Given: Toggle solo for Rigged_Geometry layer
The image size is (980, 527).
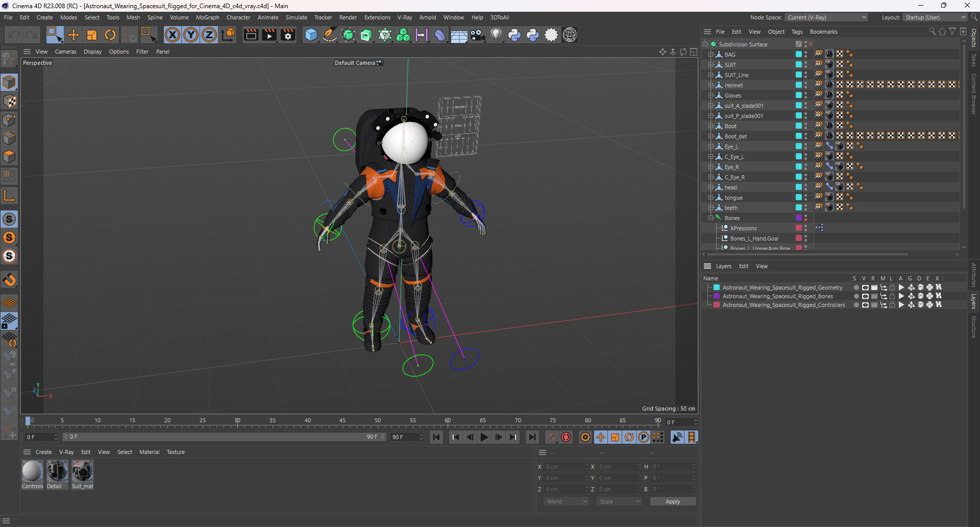Looking at the screenshot, I should click(856, 288).
